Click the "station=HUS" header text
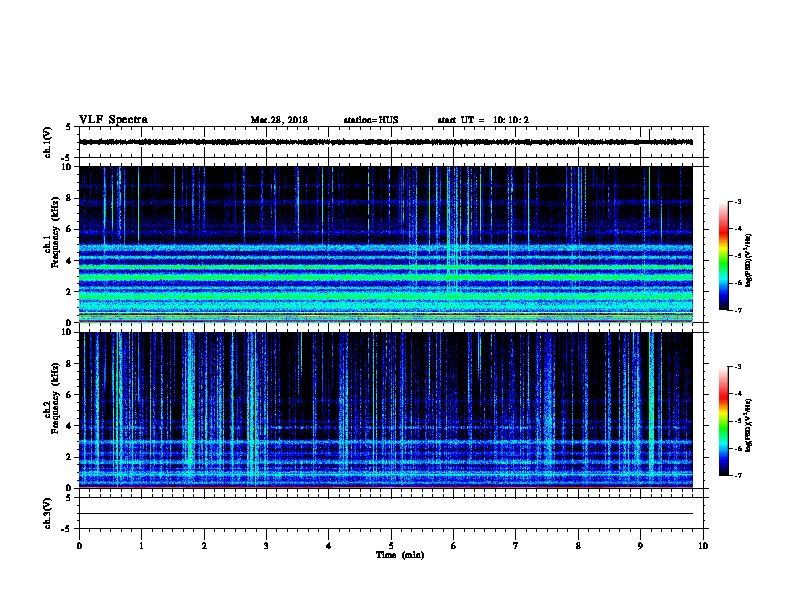The height and width of the screenshot is (612, 792). [x=371, y=120]
